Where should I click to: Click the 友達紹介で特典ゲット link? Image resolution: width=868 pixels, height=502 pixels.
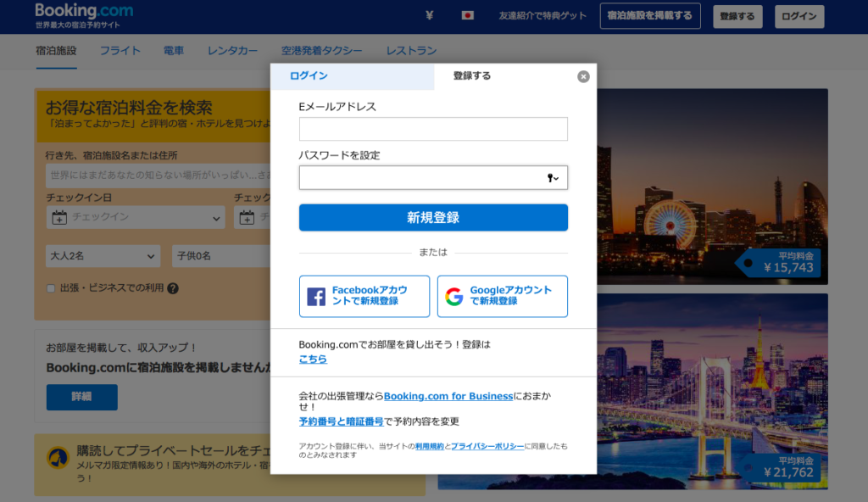point(542,15)
